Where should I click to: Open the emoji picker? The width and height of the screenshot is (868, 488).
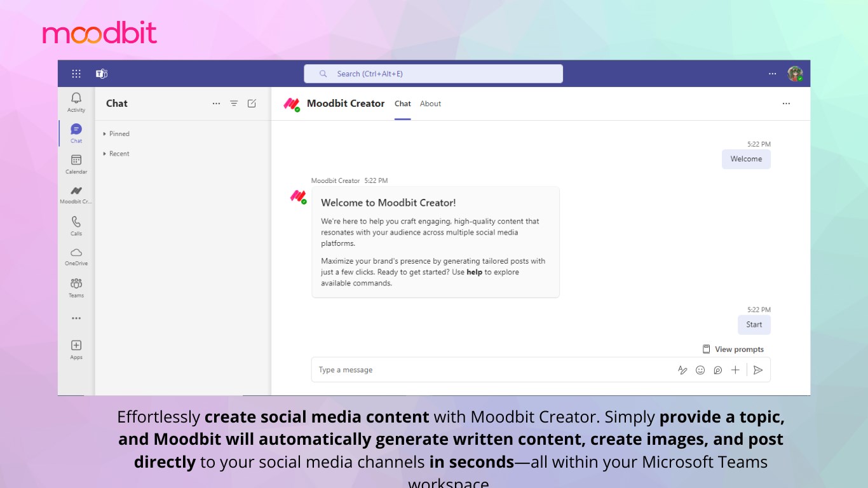700,370
